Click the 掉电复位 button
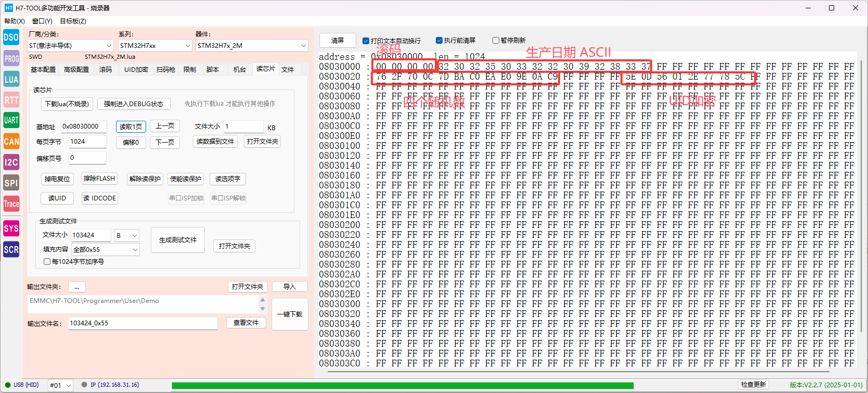This screenshot has width=868, height=393. click(x=57, y=179)
